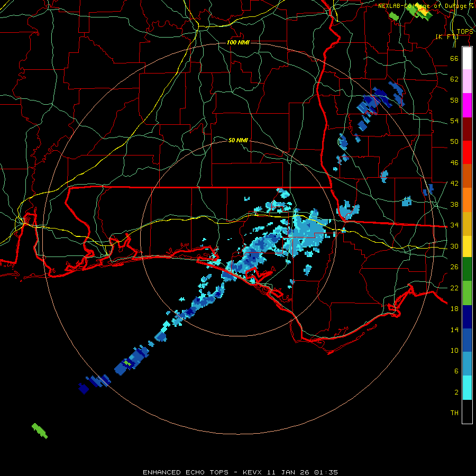The image size is (476, 476).
Task: Click the gold swatch near 34
Action: 467,223
